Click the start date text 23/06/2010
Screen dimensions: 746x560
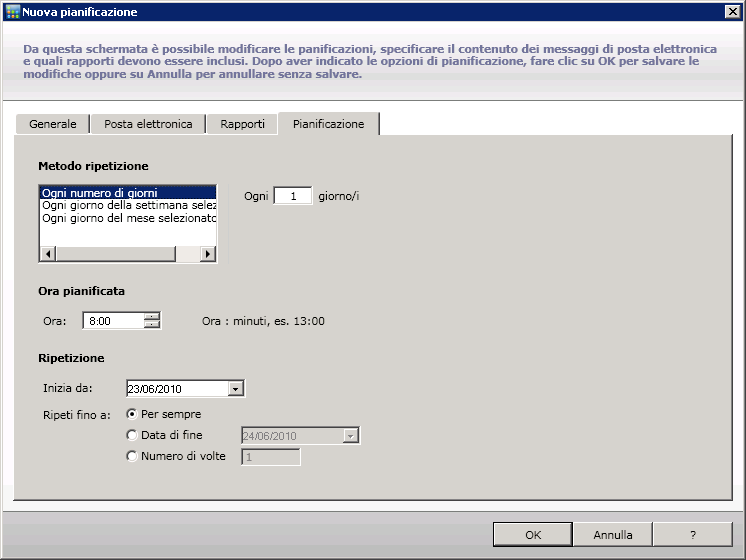[155, 389]
